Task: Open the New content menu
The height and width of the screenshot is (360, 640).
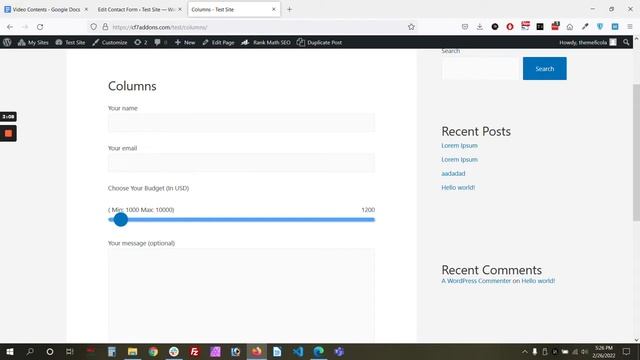Action: click(x=185, y=42)
